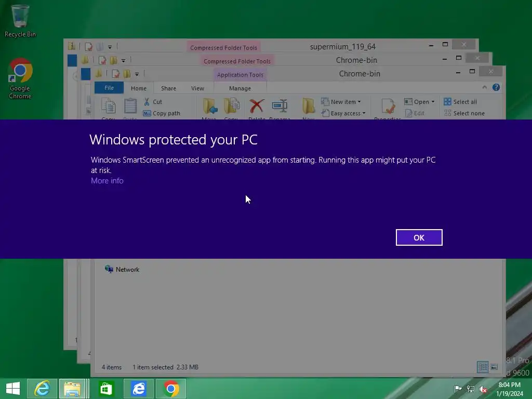Select Google Chrome desktop shortcut
Image resolution: width=532 pixels, height=399 pixels.
click(x=20, y=79)
